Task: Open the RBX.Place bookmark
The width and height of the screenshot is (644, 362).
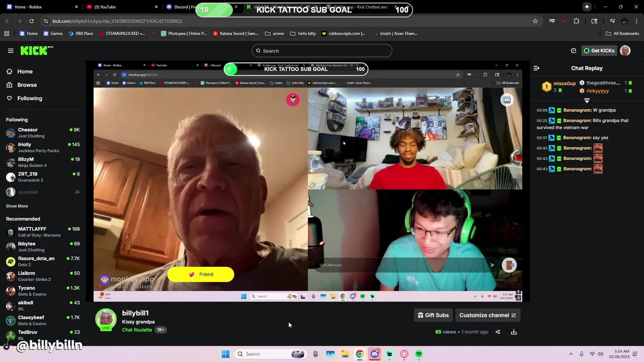Action: click(x=80, y=34)
